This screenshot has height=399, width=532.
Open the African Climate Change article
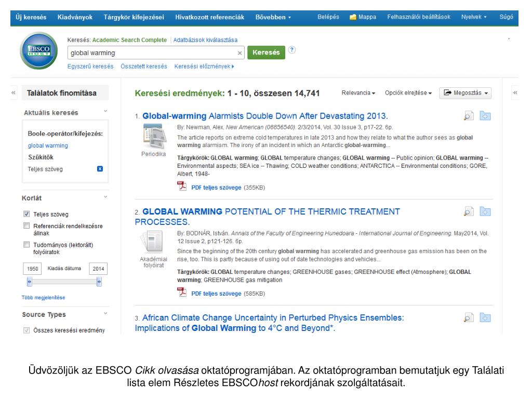(x=270, y=323)
